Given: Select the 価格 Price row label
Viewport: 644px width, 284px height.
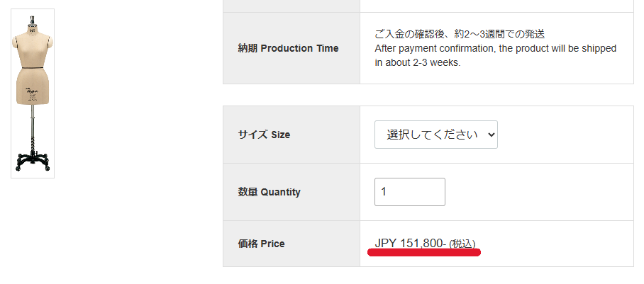Looking at the screenshot, I should pos(261,244).
